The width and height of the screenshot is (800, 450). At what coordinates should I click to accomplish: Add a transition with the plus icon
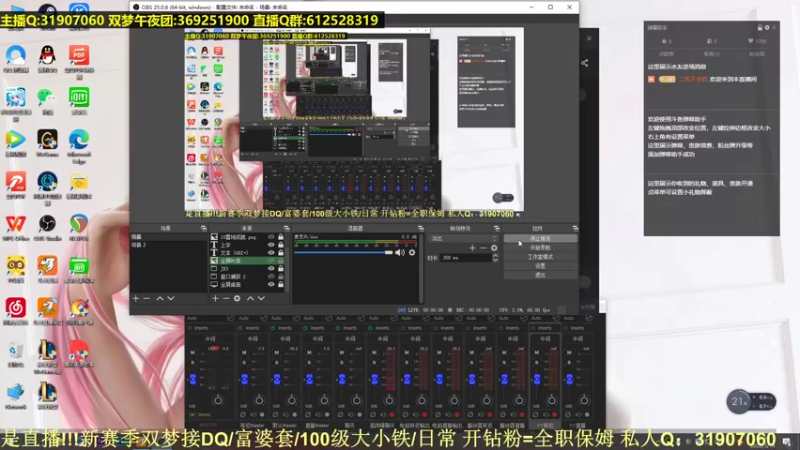click(472, 248)
